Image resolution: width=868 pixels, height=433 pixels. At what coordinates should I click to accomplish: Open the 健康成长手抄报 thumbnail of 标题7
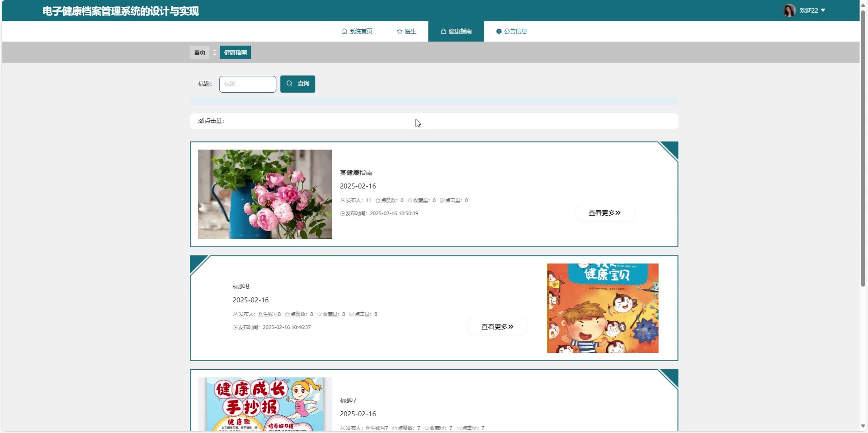point(265,405)
